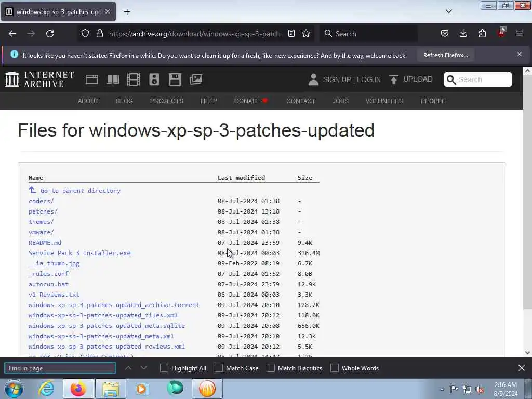Open autorun.bat file link
The image size is (532, 399).
pyautogui.click(x=48, y=284)
